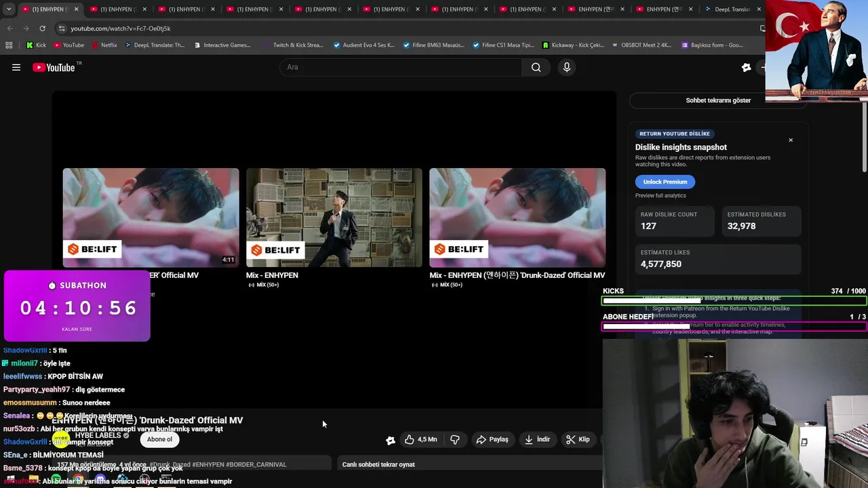
Task: View site information icon in address bar
Action: tap(62, 28)
